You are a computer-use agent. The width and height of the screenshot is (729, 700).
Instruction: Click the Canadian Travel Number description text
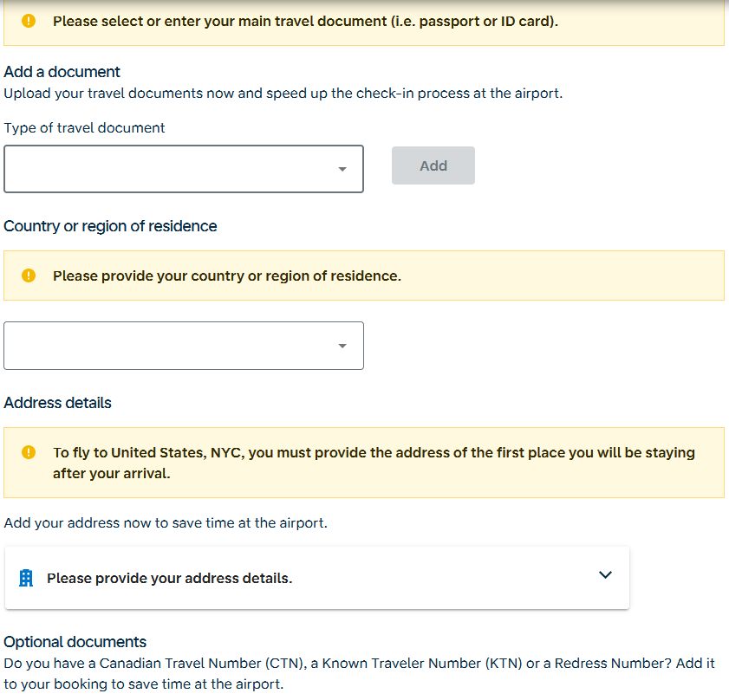point(359,673)
